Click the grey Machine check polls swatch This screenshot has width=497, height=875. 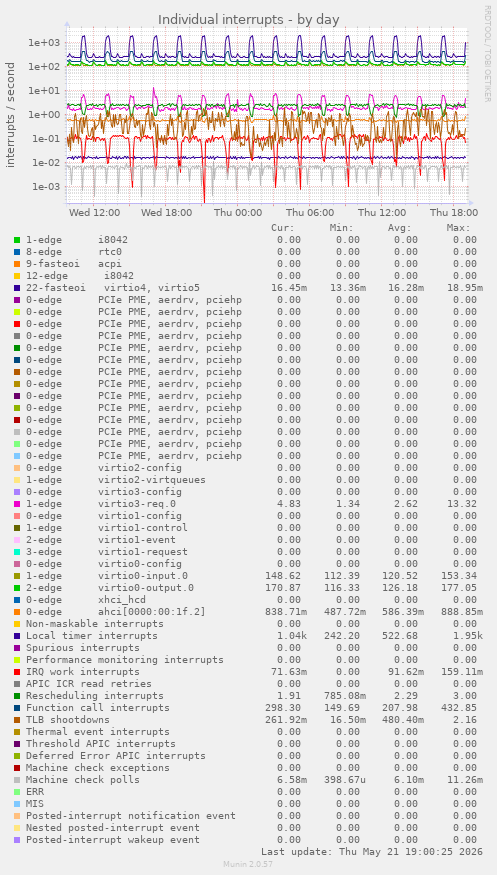coord(17,780)
